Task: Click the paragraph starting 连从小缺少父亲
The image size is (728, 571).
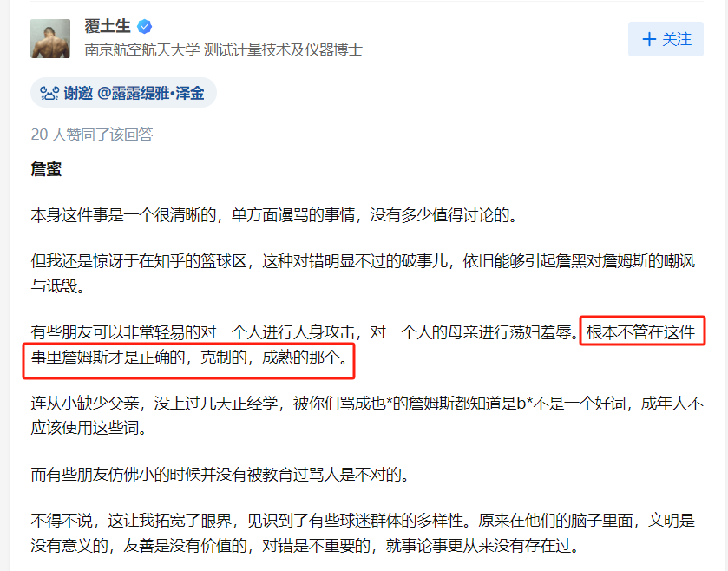Action: [x=367, y=416]
